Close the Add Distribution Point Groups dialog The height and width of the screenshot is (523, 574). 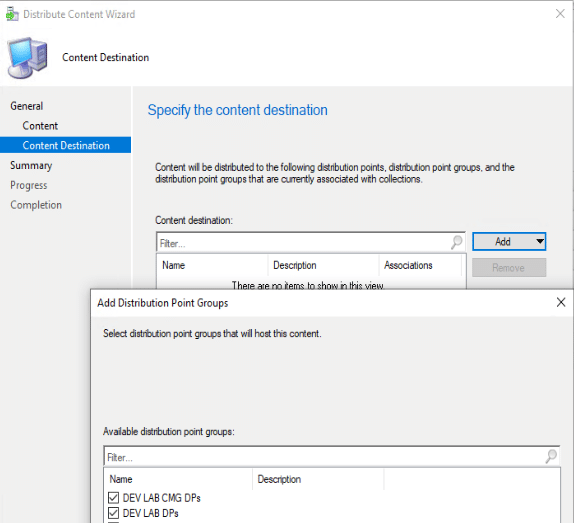coord(561,302)
